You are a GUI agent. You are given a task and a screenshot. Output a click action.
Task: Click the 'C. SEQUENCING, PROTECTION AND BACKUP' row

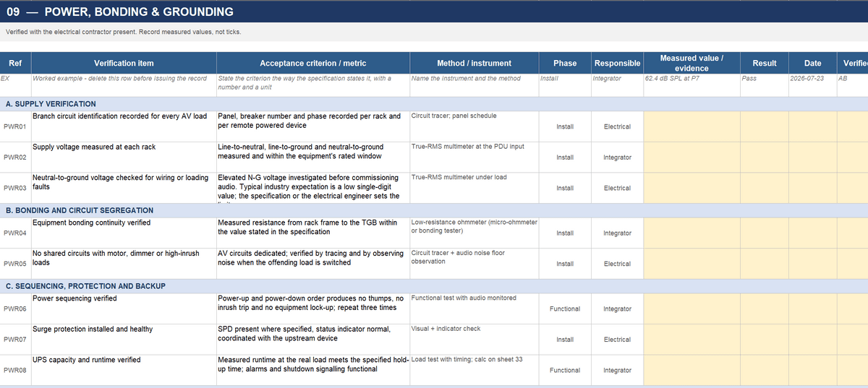coord(434,286)
